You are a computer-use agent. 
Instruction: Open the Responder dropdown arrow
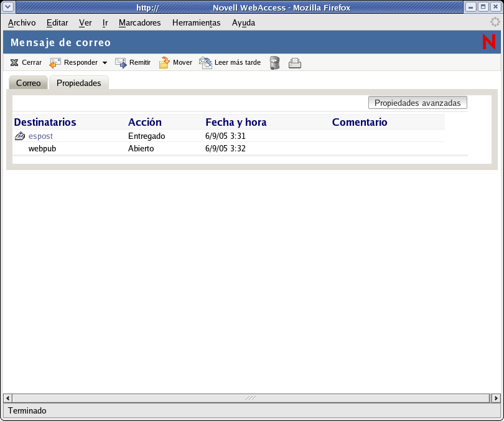(x=105, y=63)
